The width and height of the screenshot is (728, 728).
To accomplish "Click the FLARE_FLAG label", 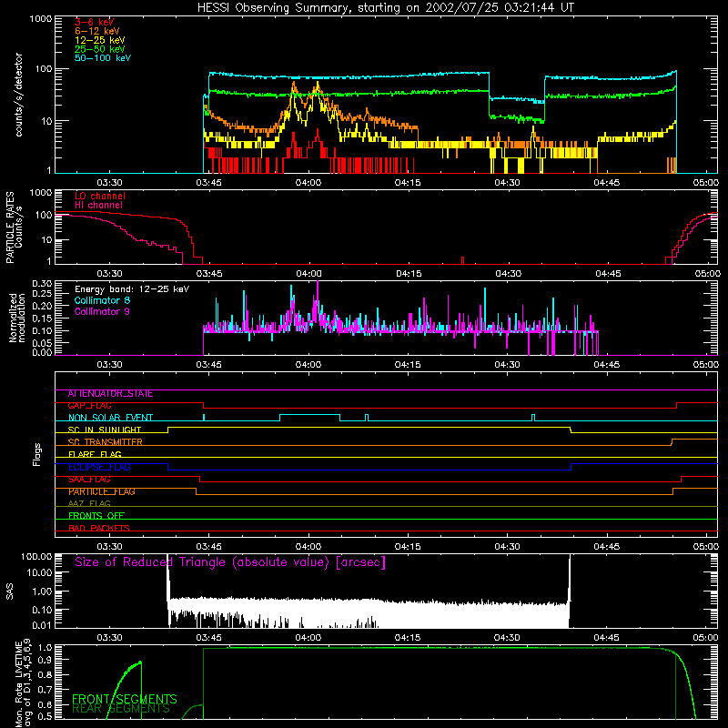I will [x=95, y=454].
